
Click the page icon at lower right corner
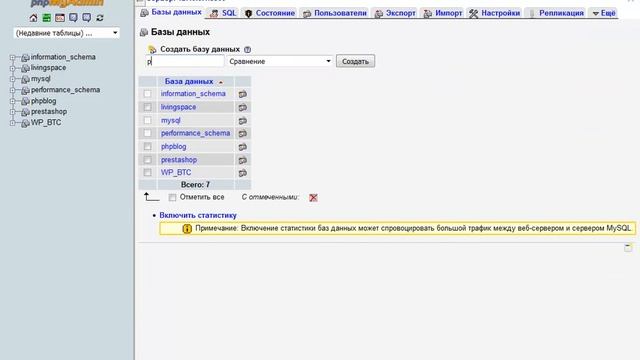coord(628,248)
